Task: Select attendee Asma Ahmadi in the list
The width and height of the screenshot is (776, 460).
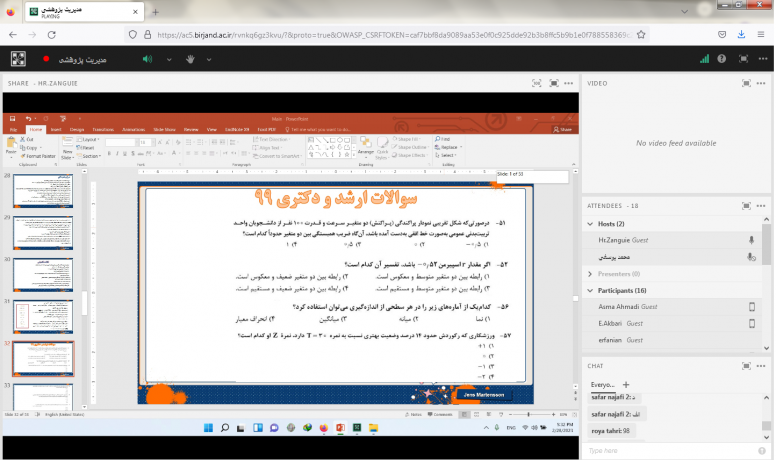Action: 620,307
